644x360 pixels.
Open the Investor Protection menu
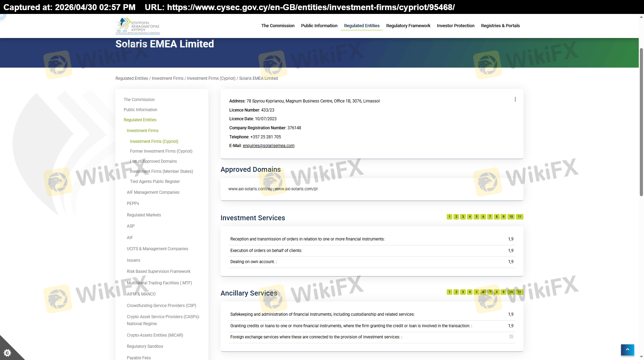tap(455, 26)
